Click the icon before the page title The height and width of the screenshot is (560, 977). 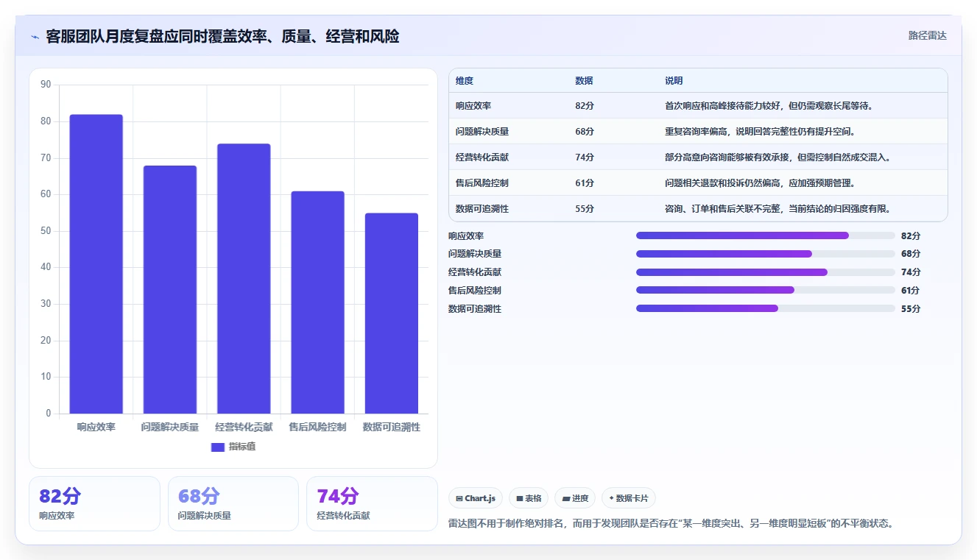[35, 37]
